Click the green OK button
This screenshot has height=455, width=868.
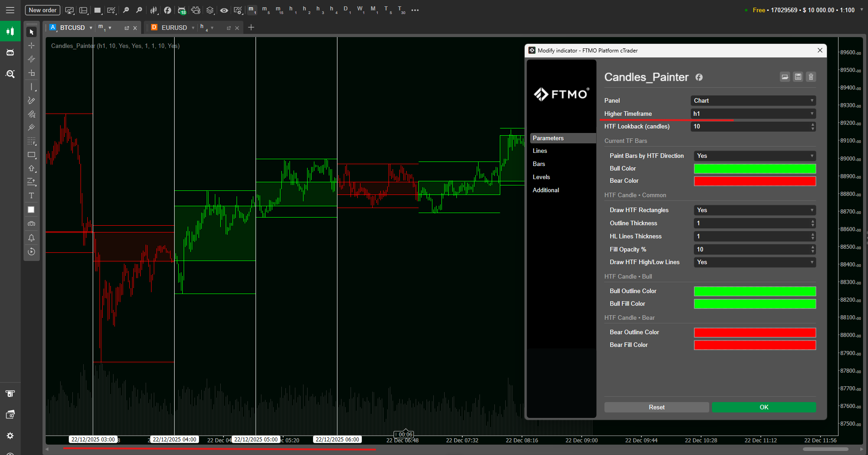click(764, 408)
